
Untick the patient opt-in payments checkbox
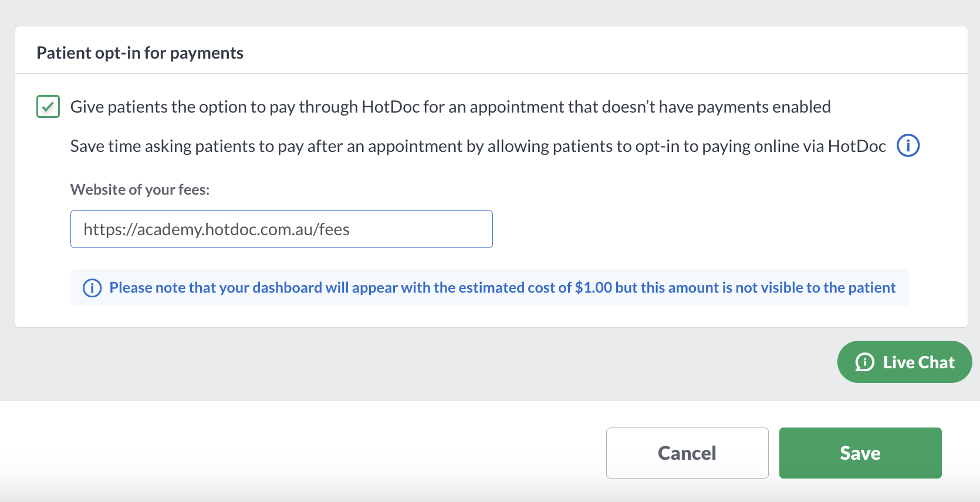click(48, 107)
